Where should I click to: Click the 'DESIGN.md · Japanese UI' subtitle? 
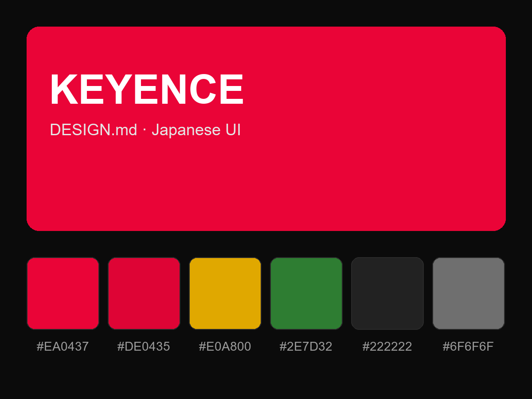click(145, 130)
